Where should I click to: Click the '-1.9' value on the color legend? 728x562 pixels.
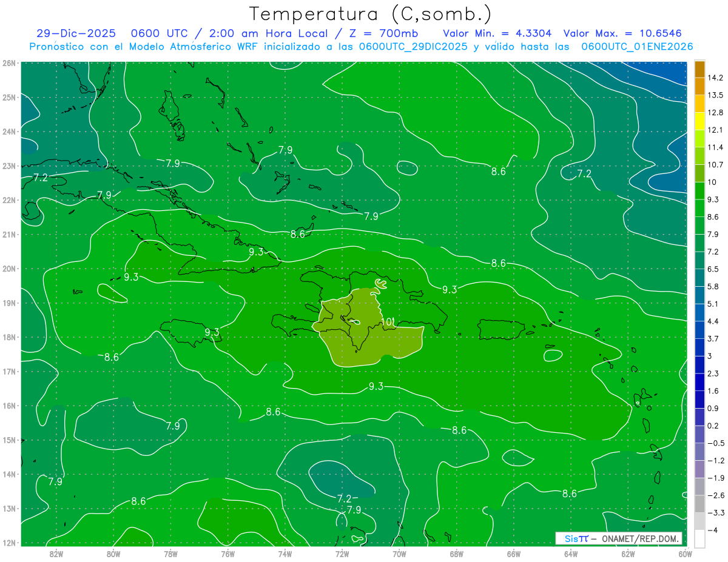[715, 478]
